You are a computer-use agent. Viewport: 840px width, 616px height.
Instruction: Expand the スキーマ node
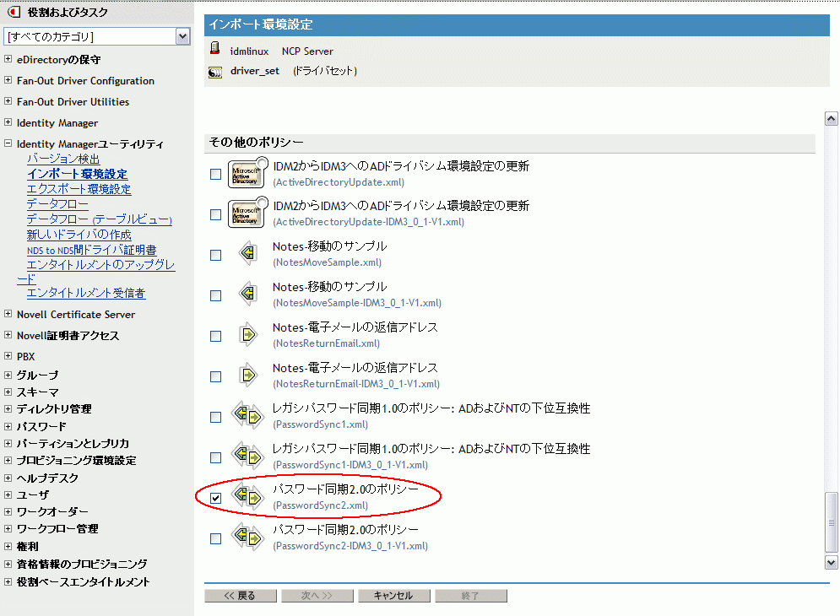pos(8,392)
